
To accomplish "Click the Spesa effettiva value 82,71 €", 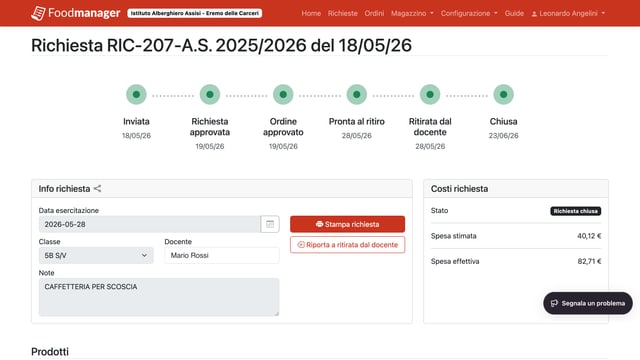I will pyautogui.click(x=589, y=261).
